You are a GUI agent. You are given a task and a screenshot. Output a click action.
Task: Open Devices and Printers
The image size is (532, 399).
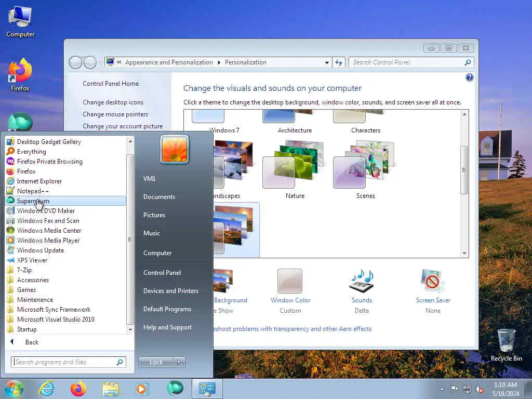[171, 291]
